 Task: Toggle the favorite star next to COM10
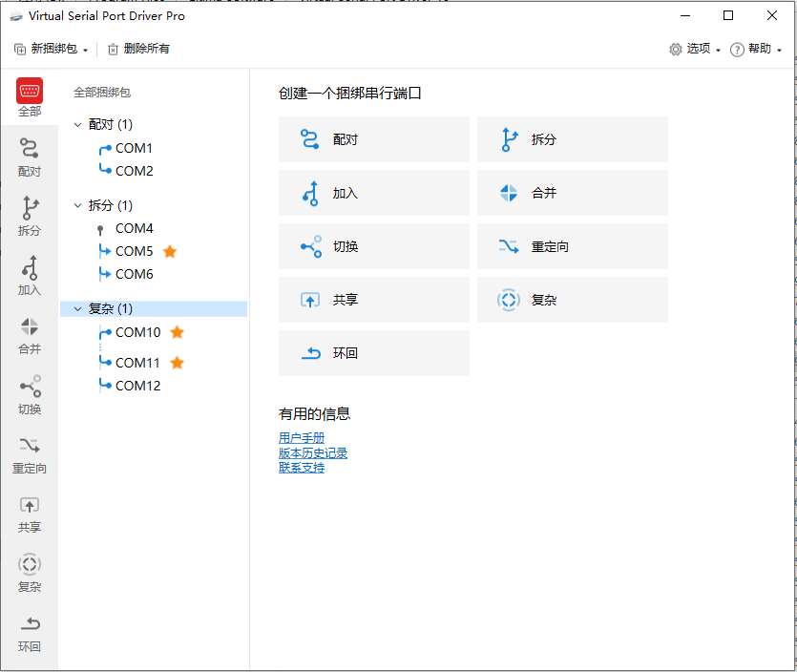point(177,332)
